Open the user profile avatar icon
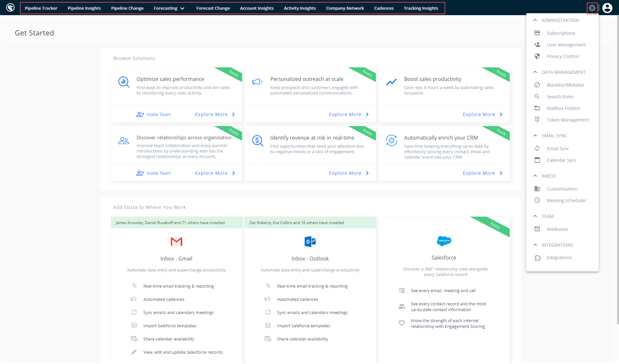 pyautogui.click(x=607, y=8)
